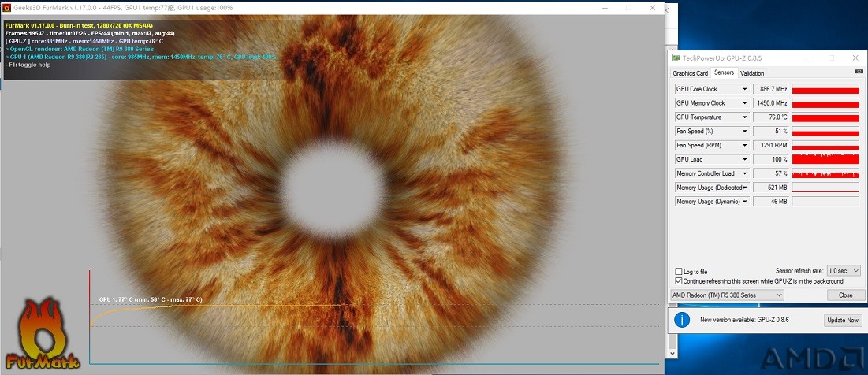Screen dimensions: 868x375
Task: Click the GPU Temperature history graph
Action: click(x=825, y=117)
